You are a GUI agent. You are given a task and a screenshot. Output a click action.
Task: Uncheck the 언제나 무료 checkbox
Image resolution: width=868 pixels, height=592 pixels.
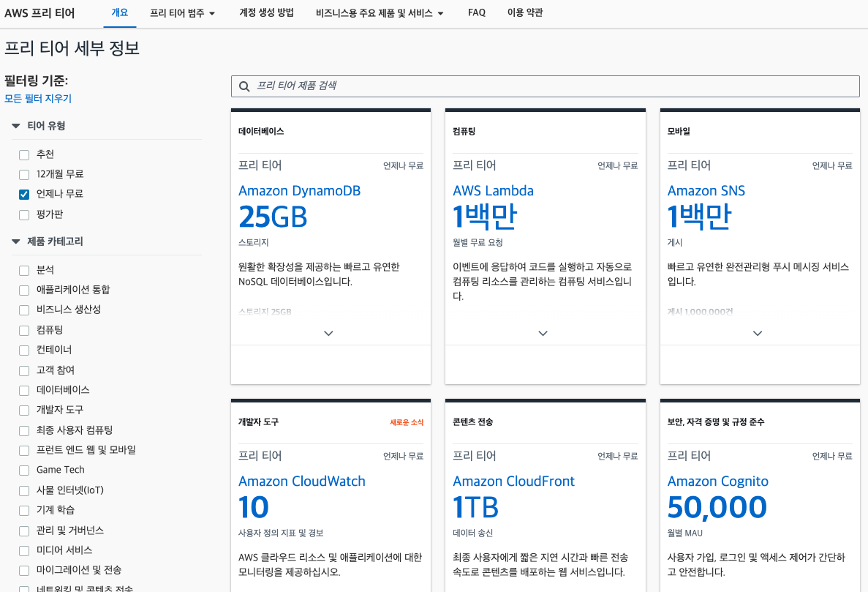24,195
